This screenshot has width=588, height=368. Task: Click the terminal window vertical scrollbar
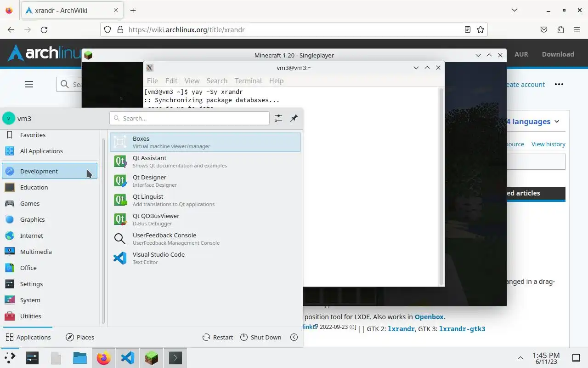tap(441, 186)
